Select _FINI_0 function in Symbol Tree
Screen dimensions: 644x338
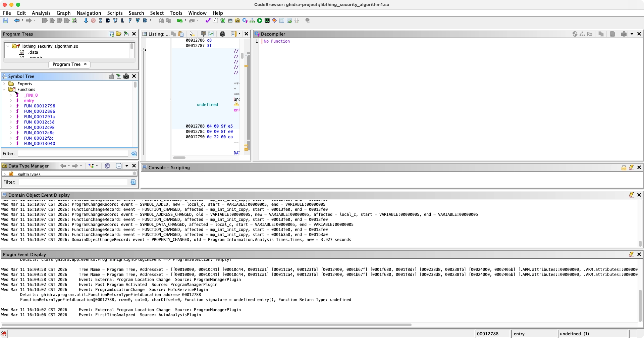coord(31,95)
